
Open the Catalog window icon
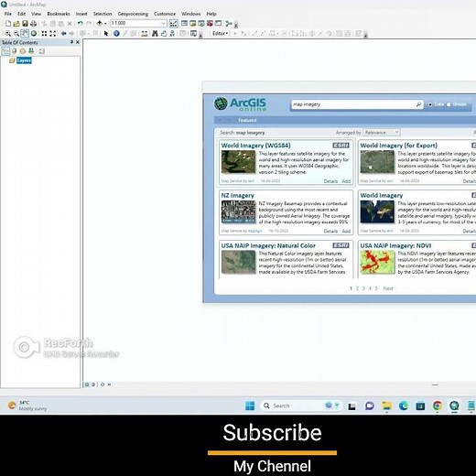click(193, 24)
